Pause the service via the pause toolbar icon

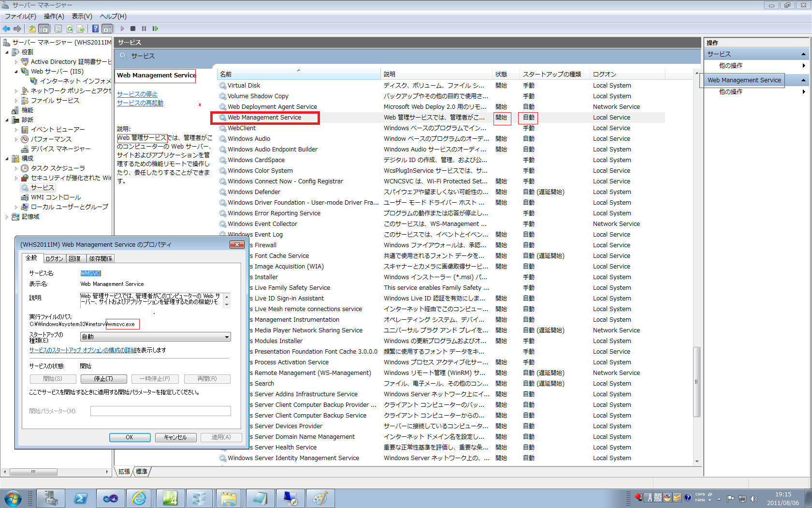[x=144, y=29]
